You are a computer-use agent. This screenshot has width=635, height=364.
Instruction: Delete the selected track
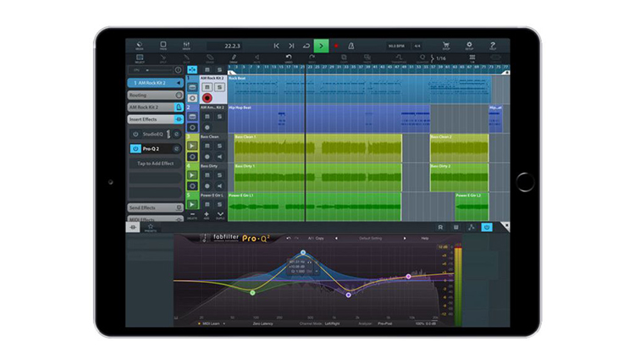192,215
